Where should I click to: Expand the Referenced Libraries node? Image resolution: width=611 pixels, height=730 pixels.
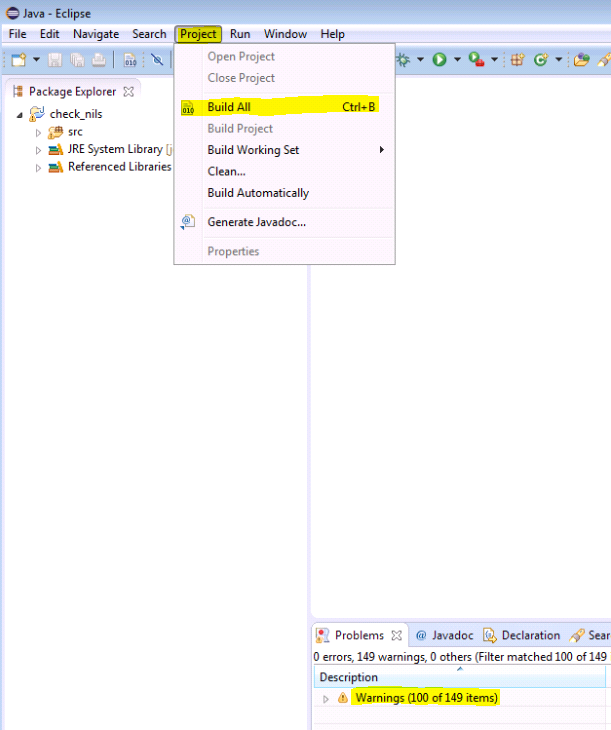(38, 168)
